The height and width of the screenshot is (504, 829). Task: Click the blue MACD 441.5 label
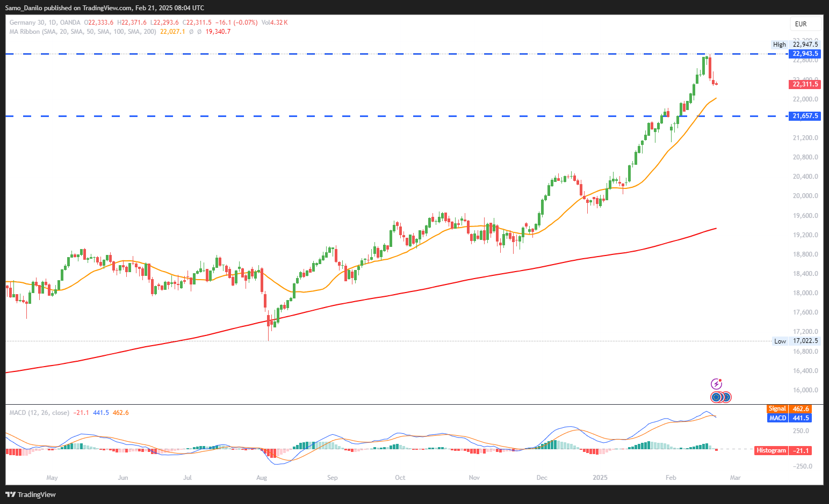coord(789,418)
